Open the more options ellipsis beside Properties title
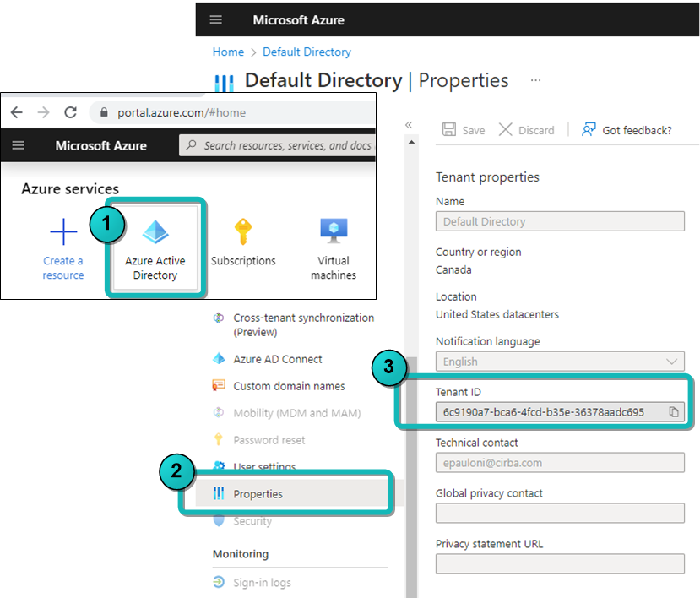This screenshot has height=598, width=700. tap(535, 80)
